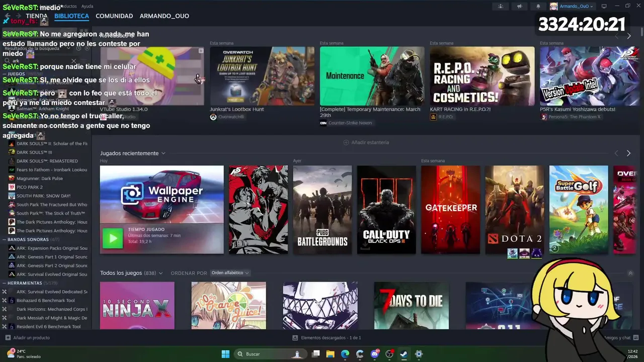Open the COMUNIDAD tab
Screen dimensions: 644x362
coord(114,16)
